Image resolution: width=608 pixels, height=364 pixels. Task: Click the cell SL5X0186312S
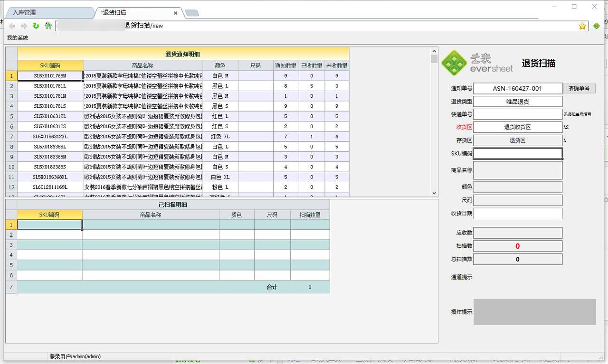(50, 126)
